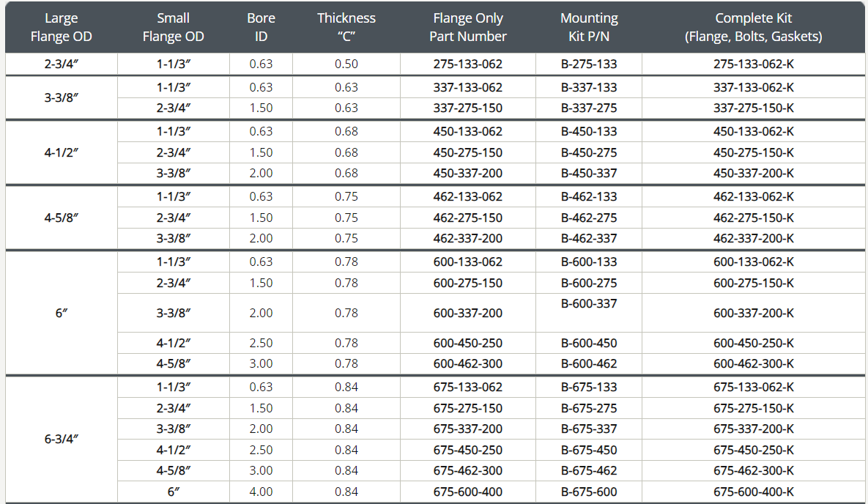Click mounting kit B-675-450
The width and height of the screenshot is (868, 504).
point(589,451)
